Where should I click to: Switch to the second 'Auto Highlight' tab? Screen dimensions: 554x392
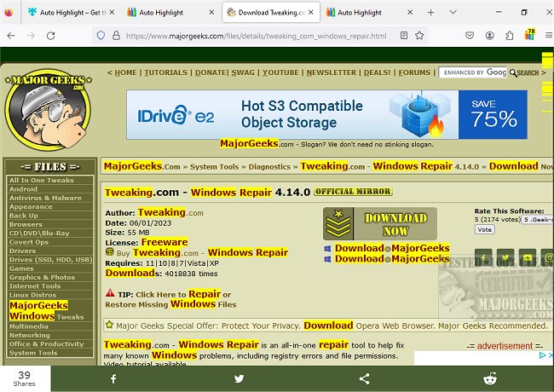tap(170, 13)
